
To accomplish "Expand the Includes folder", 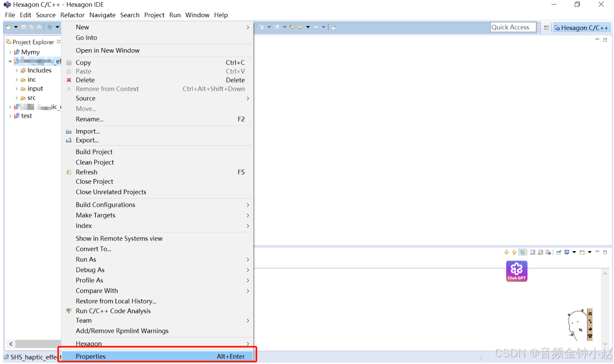I will point(16,71).
